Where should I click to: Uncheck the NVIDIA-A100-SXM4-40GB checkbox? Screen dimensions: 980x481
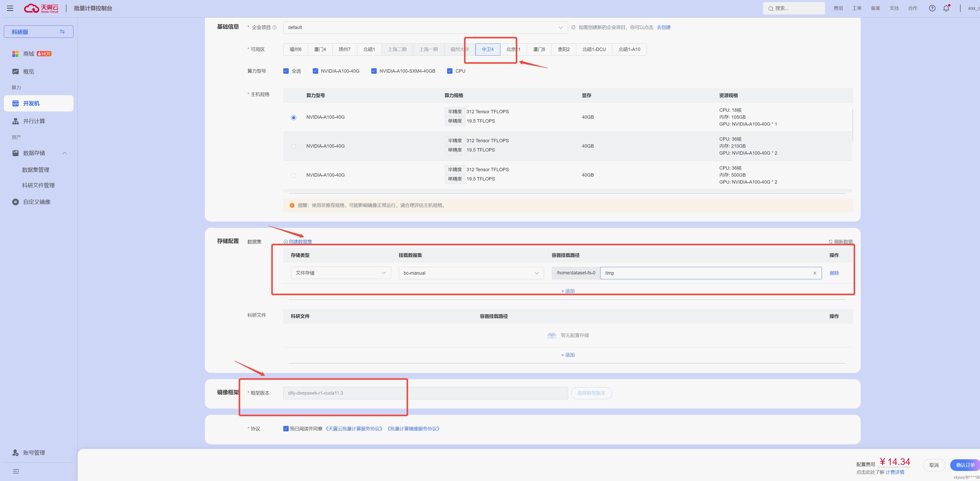pos(374,71)
